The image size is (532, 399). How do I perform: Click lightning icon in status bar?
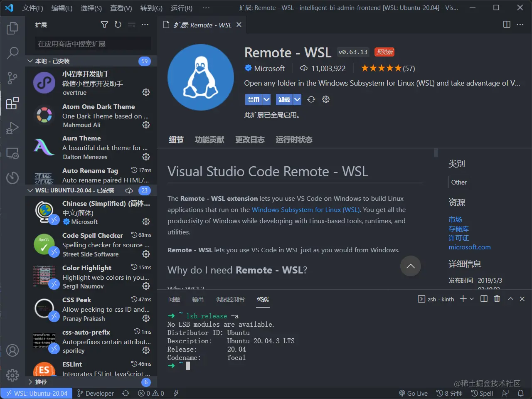(x=176, y=393)
